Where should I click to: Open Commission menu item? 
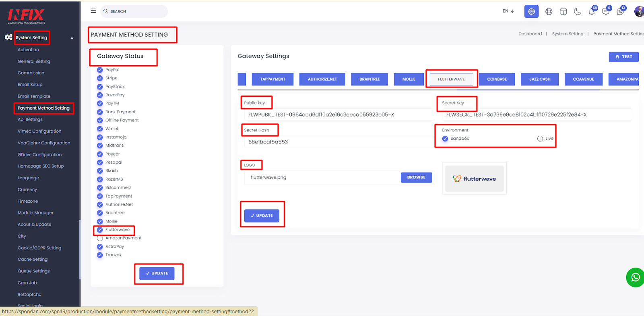click(x=31, y=73)
